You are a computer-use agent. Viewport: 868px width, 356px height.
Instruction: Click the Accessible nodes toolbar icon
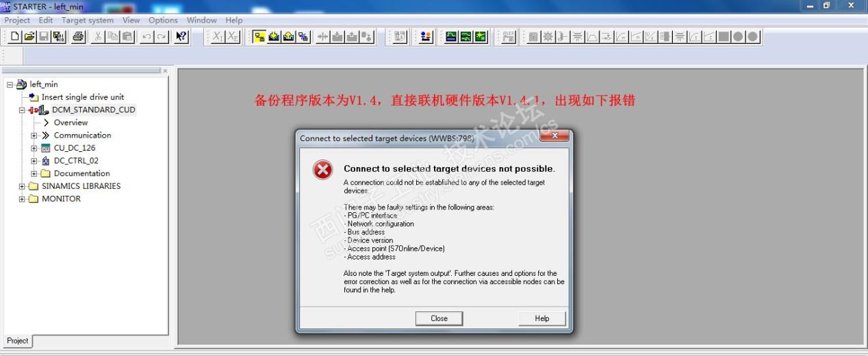pos(426,37)
